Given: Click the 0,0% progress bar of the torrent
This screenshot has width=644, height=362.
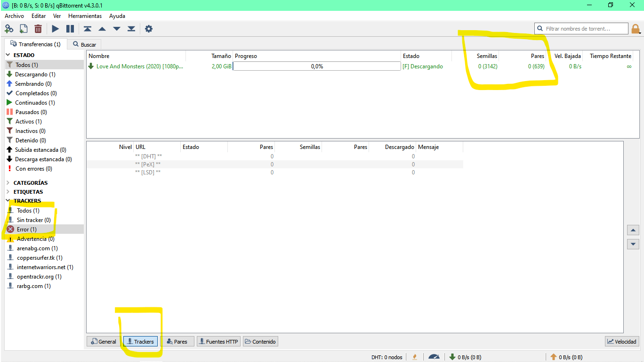Looking at the screenshot, I should (x=317, y=66).
